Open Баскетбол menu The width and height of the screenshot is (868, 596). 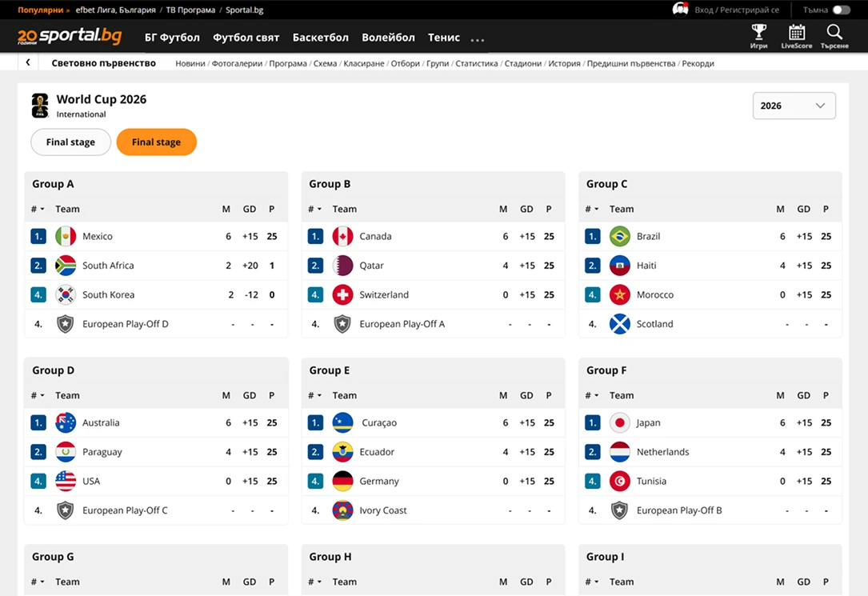321,38
